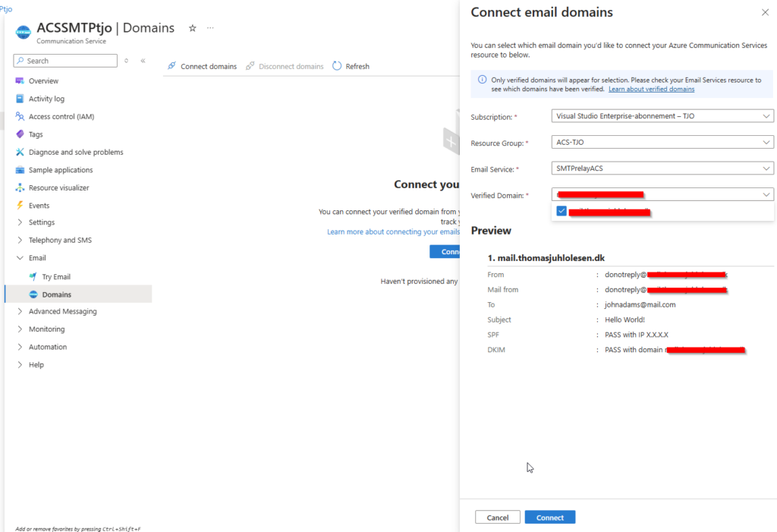777x532 pixels.
Task: Click the Connect button in the panel
Action: click(x=550, y=517)
